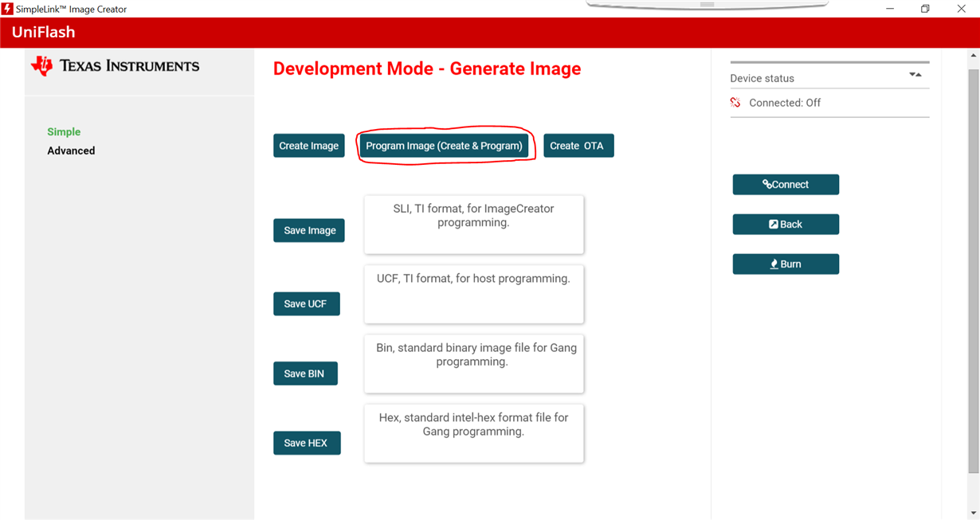Click the Bin Gang programming description box
This screenshot has height=520, width=980.
click(x=474, y=364)
